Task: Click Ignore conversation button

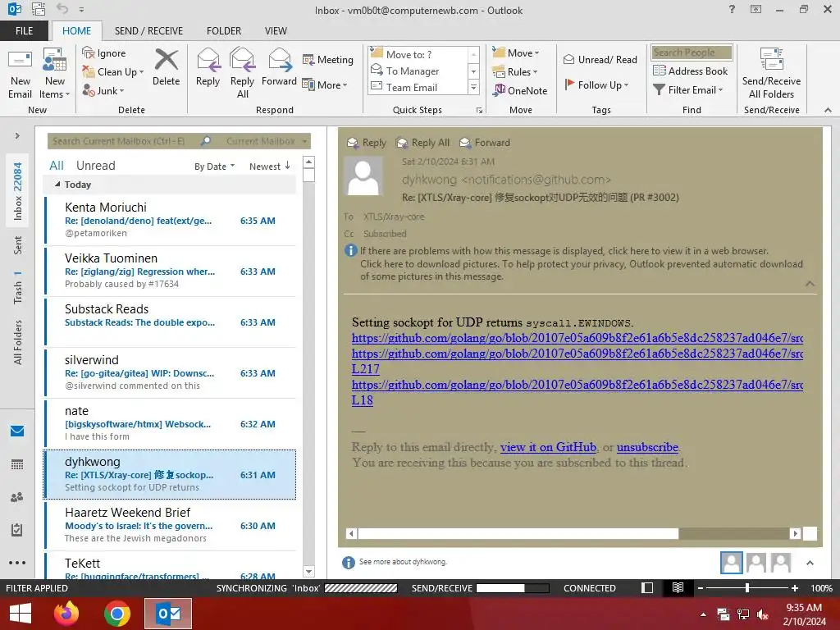Action: (104, 53)
